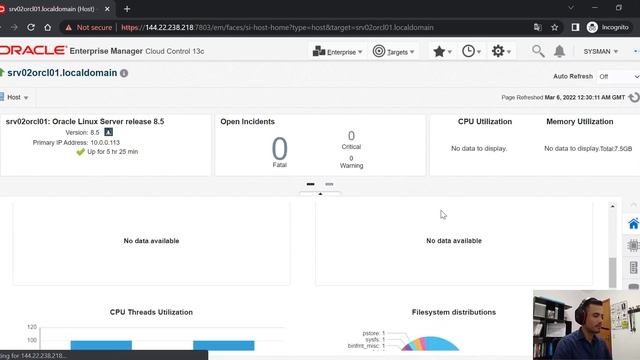Open the Targets menu
The width and height of the screenshot is (640, 360).
click(393, 51)
